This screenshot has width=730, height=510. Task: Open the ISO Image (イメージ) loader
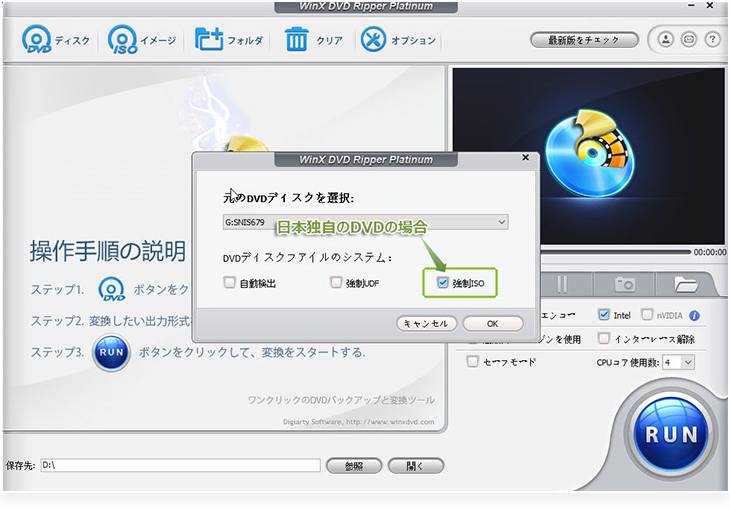coord(123,39)
